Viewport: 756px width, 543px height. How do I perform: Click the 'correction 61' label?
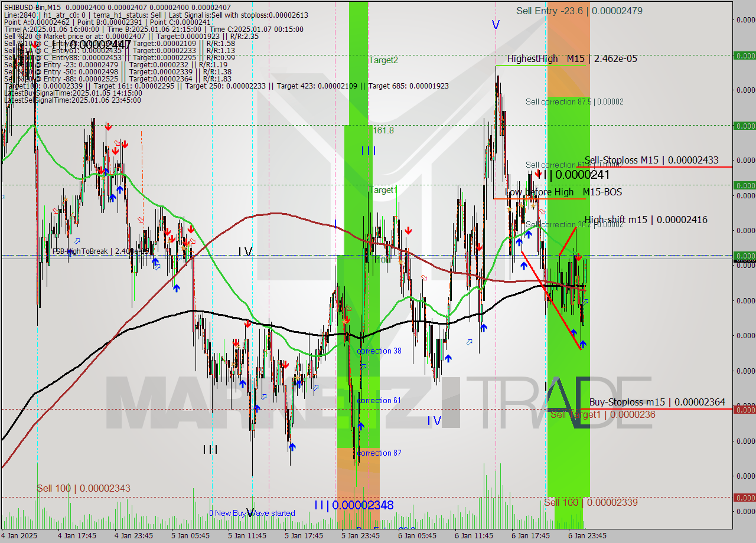click(379, 401)
